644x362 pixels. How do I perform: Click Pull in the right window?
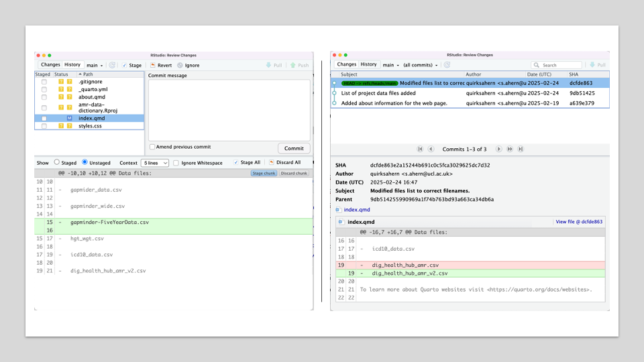(x=598, y=65)
